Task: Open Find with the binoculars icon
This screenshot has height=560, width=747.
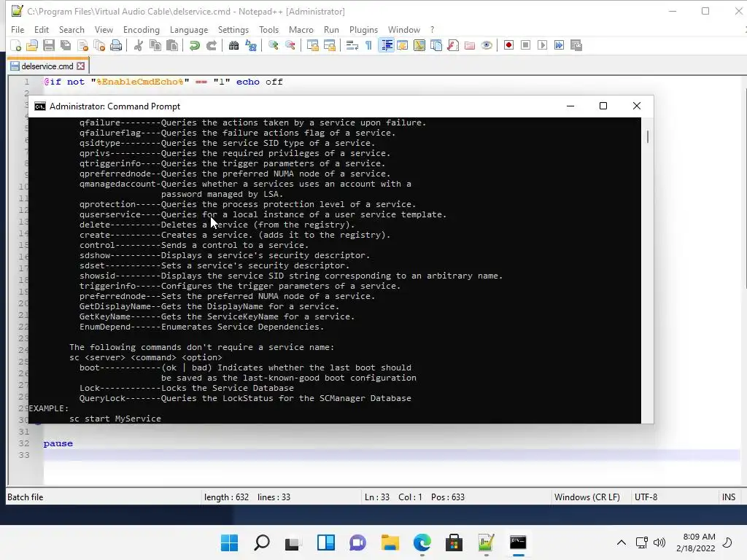Action: click(x=233, y=45)
